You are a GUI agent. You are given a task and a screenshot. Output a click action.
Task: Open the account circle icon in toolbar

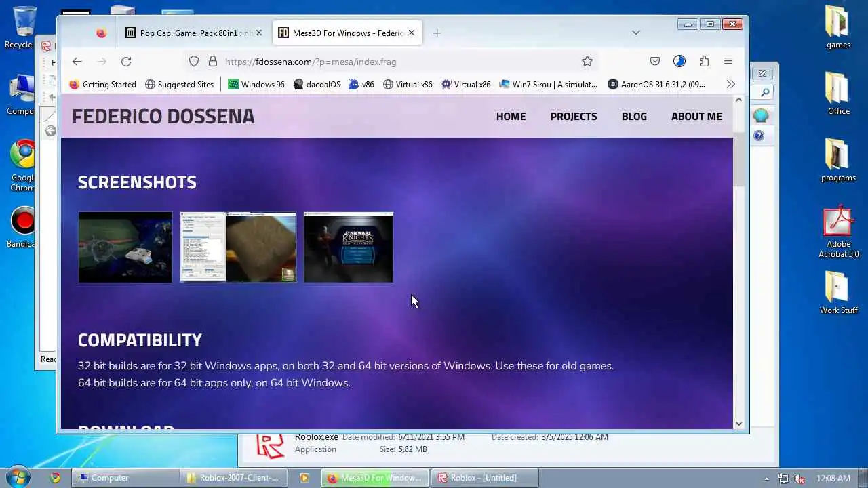tap(679, 62)
